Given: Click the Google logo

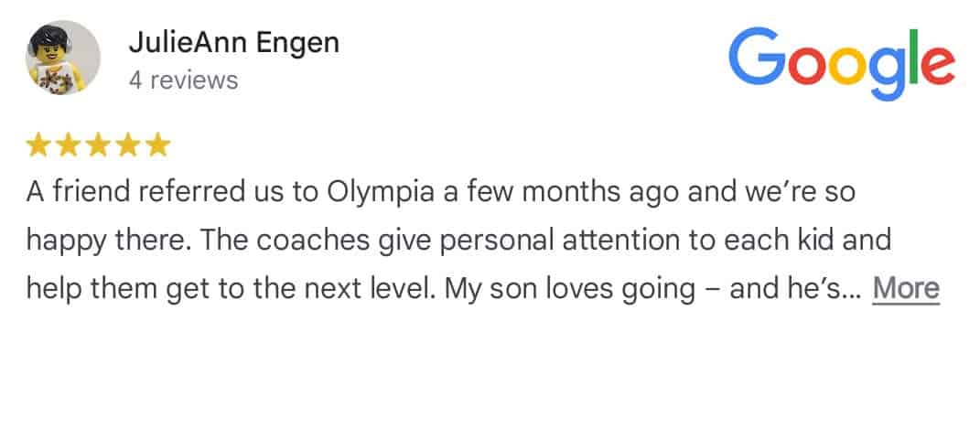Looking at the screenshot, I should (841, 62).
